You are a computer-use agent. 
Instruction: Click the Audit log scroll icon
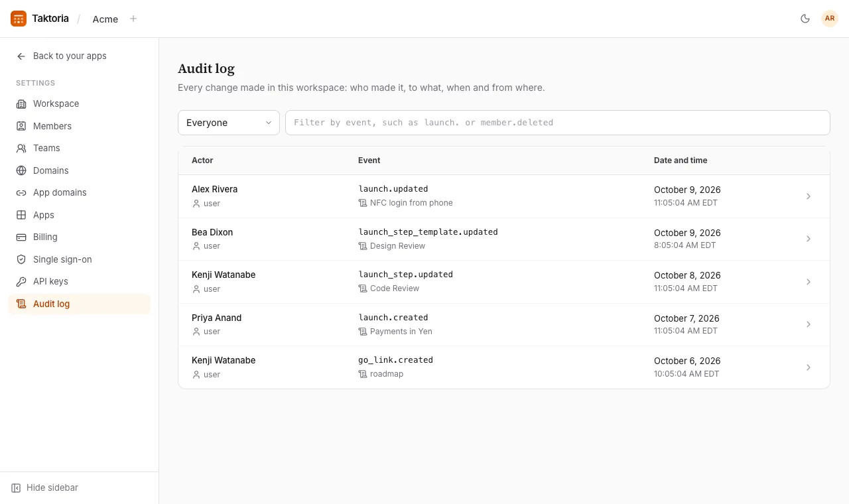click(x=21, y=304)
